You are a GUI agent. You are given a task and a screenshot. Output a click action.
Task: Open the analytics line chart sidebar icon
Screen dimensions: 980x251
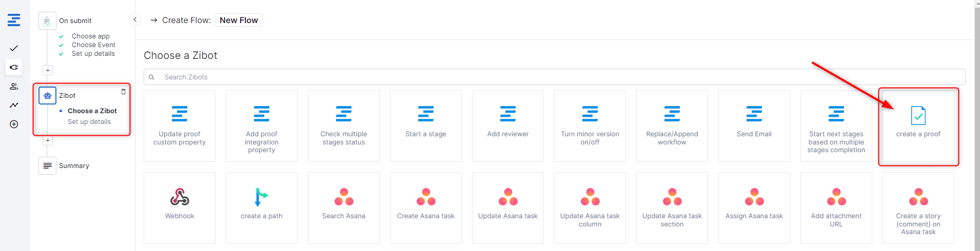pos(14,105)
